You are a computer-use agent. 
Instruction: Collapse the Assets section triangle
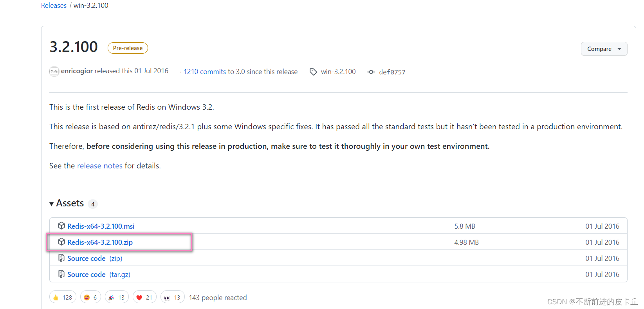click(x=52, y=204)
